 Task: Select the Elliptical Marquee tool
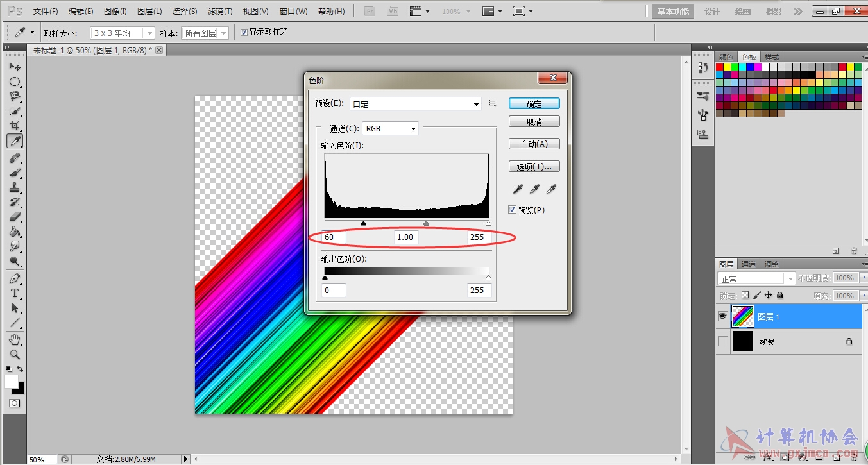[x=14, y=81]
